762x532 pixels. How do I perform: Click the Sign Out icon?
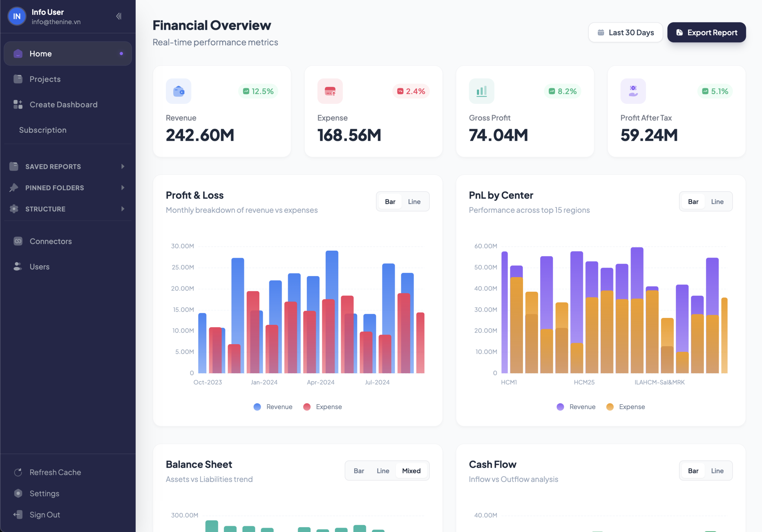[18, 514]
